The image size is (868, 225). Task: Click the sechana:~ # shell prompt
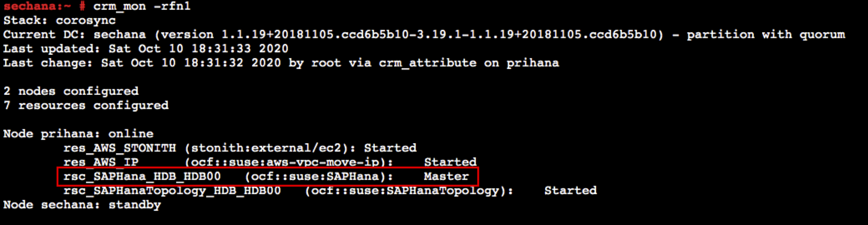[x=44, y=6]
